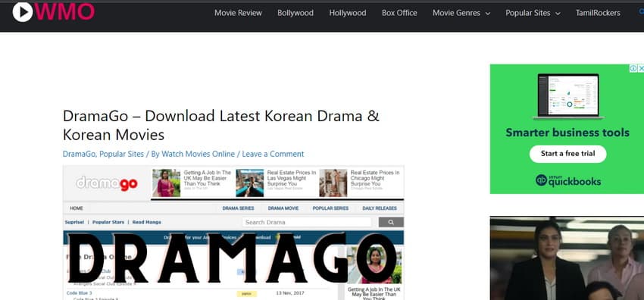Open the TamilRockers menu item
The image size is (644, 300).
coord(598,13)
